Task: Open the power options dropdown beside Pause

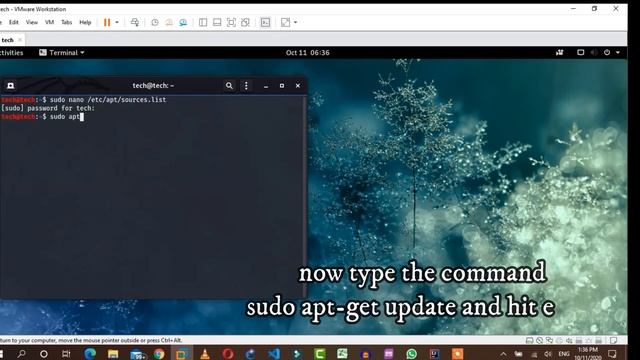Action: click(117, 22)
